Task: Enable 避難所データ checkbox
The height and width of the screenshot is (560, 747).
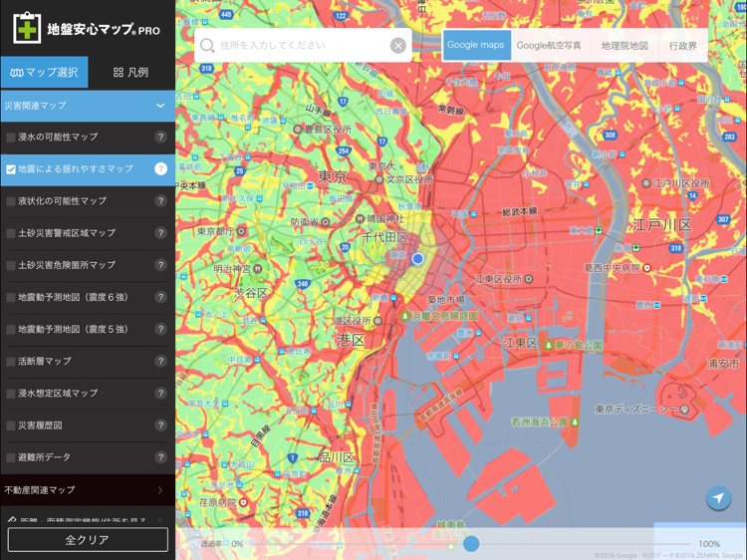Action: (x=11, y=457)
